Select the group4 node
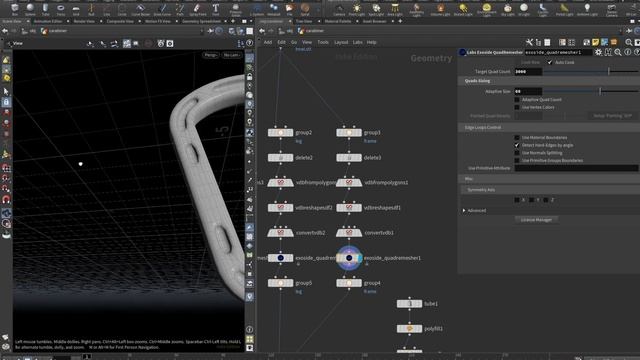The width and height of the screenshot is (640, 360). pos(349,283)
